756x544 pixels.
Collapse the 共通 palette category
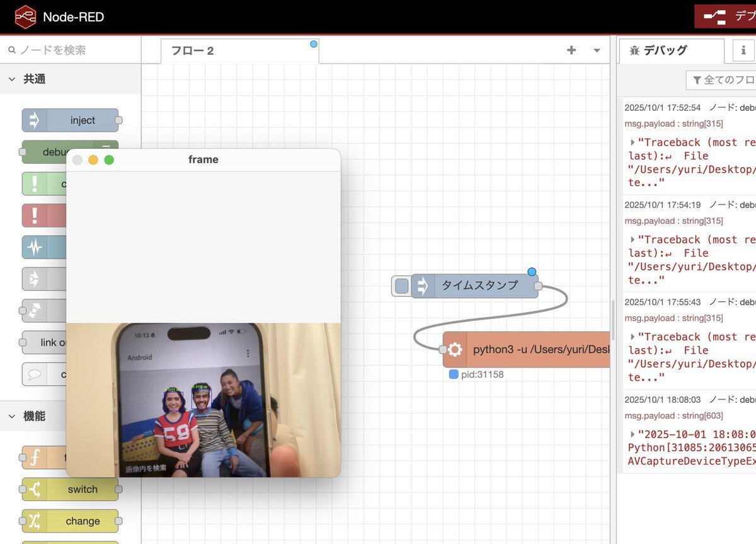tap(12, 79)
